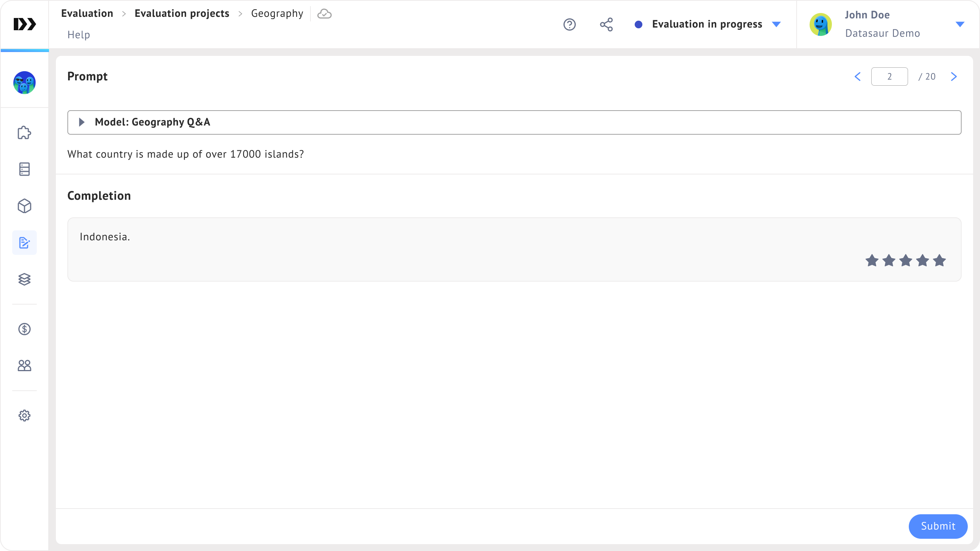The width and height of the screenshot is (980, 551).
Task: Open the dollar billing icon in sidebar
Action: (x=24, y=329)
